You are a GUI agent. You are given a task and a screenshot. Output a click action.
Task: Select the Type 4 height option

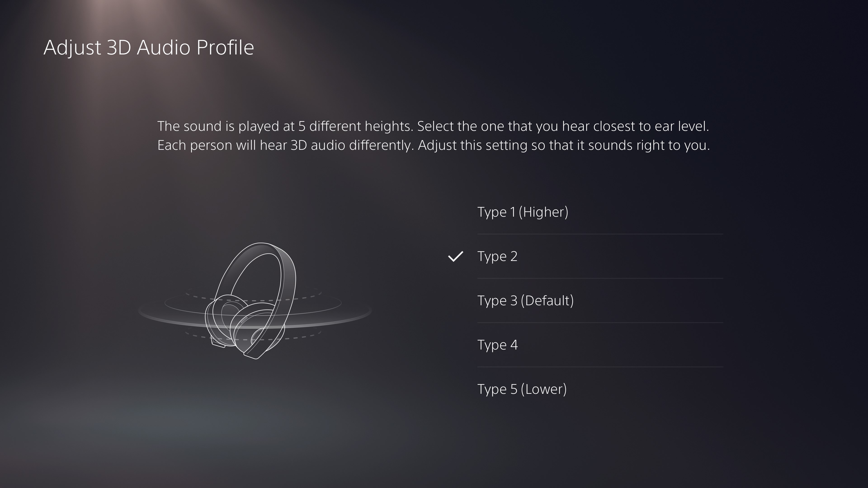click(600, 345)
